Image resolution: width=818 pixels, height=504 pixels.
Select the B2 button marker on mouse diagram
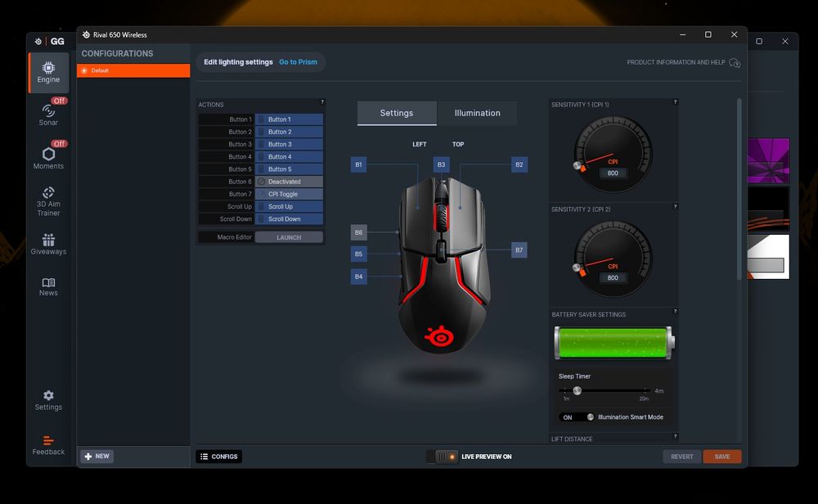click(519, 164)
